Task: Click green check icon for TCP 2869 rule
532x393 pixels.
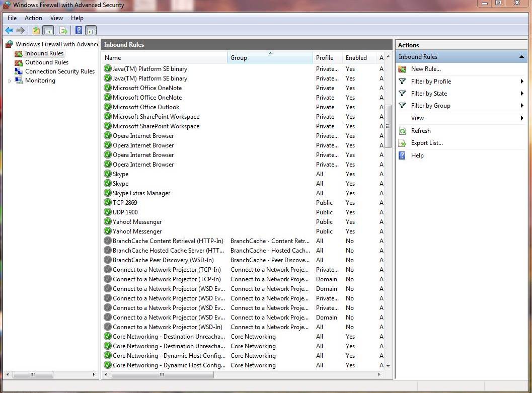Action: point(108,202)
